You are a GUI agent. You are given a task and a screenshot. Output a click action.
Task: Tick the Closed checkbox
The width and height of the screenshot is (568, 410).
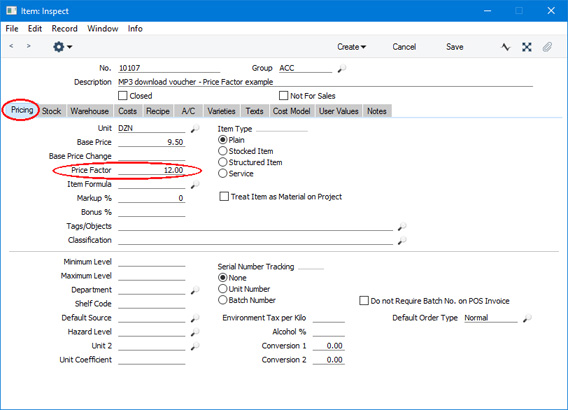(x=123, y=96)
